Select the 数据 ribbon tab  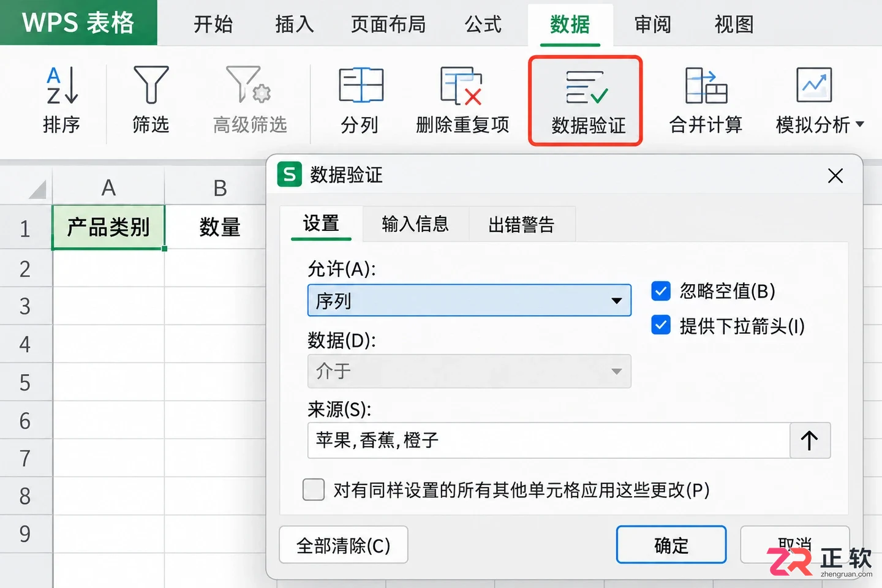pos(570,24)
